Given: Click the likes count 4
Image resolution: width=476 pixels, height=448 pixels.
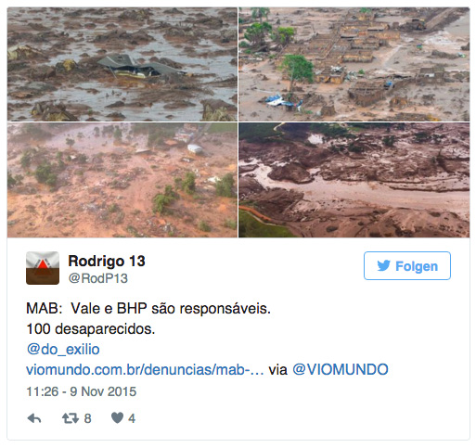Looking at the screenshot, I should [132, 418].
